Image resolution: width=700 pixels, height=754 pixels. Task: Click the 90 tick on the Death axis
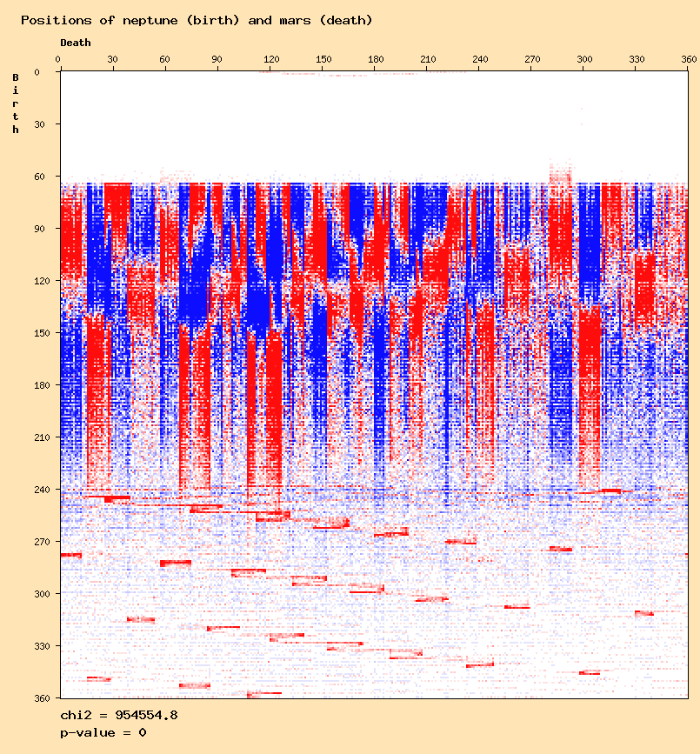[x=217, y=59]
